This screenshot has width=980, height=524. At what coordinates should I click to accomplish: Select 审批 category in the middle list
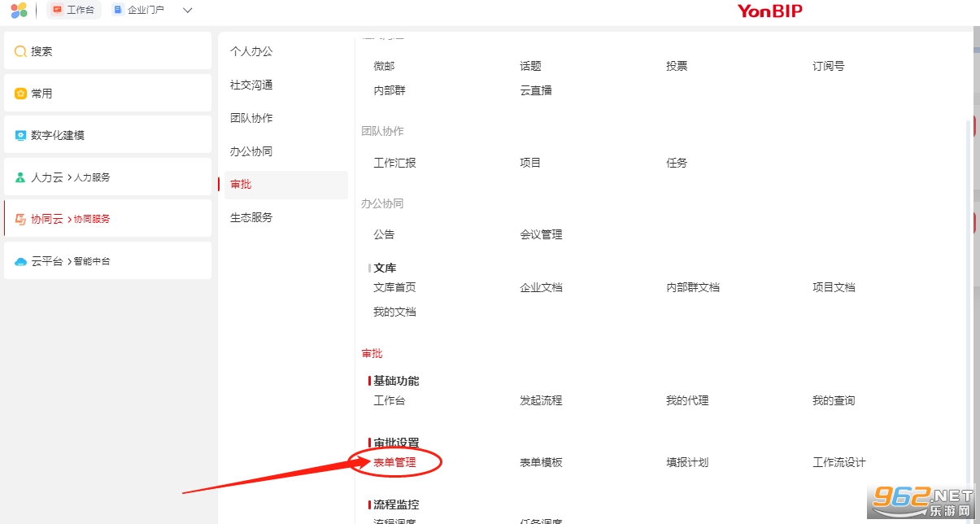[286, 185]
